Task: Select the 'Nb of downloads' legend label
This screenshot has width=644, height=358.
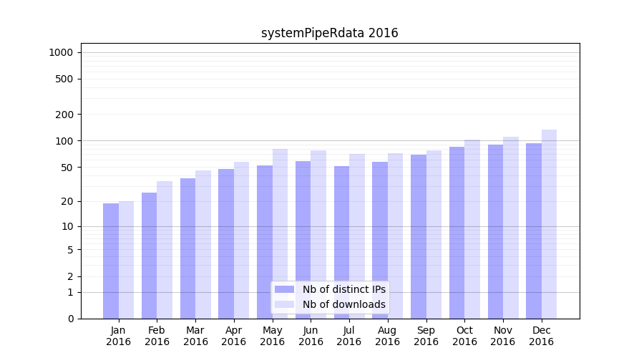Action: (343, 304)
